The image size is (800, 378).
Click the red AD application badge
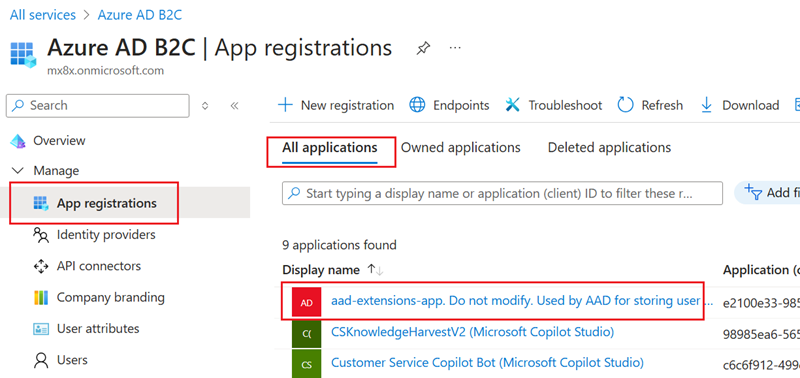click(307, 303)
